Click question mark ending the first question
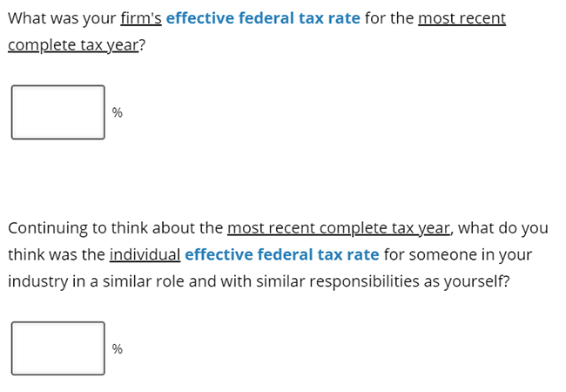Image resolution: width=566 pixels, height=392 pixels. click(142, 45)
